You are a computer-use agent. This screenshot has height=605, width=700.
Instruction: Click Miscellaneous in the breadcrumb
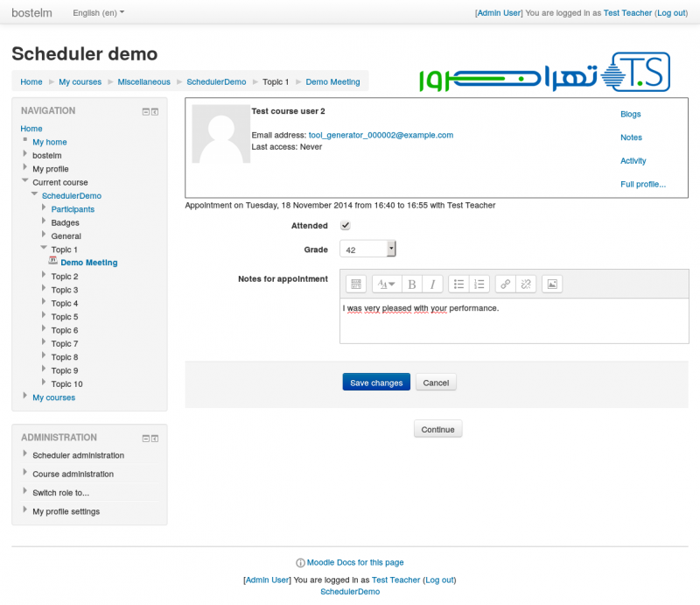click(x=144, y=81)
